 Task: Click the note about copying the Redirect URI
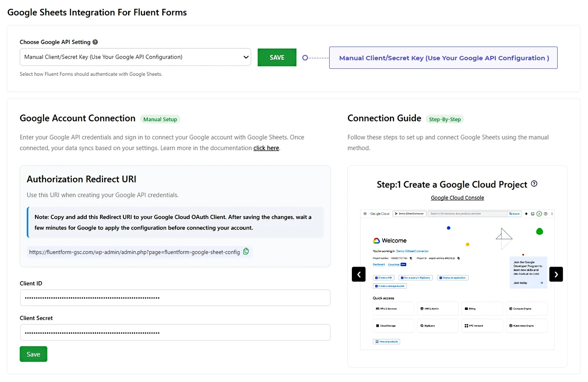[176, 223]
